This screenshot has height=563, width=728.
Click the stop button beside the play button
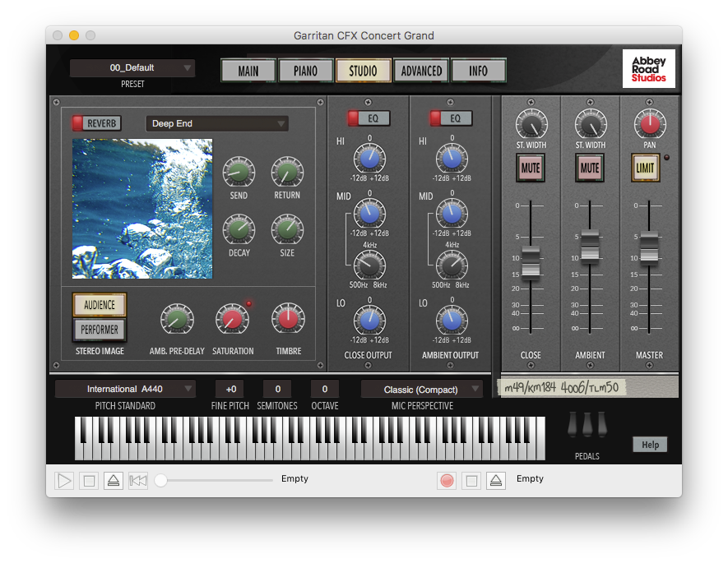pos(89,481)
